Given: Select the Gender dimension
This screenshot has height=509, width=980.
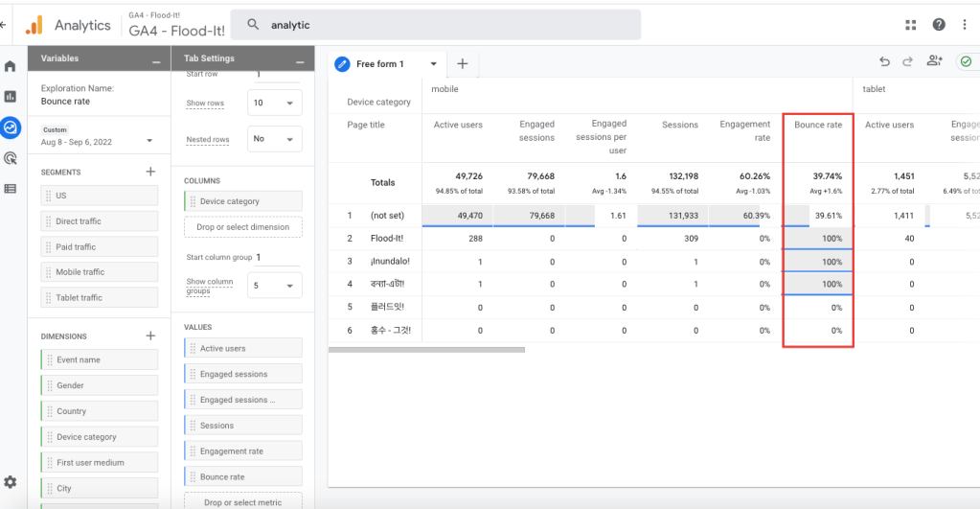Looking at the screenshot, I should tap(100, 385).
